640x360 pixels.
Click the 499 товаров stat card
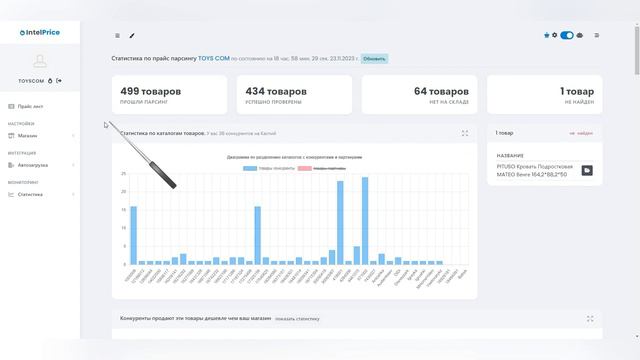169,95
